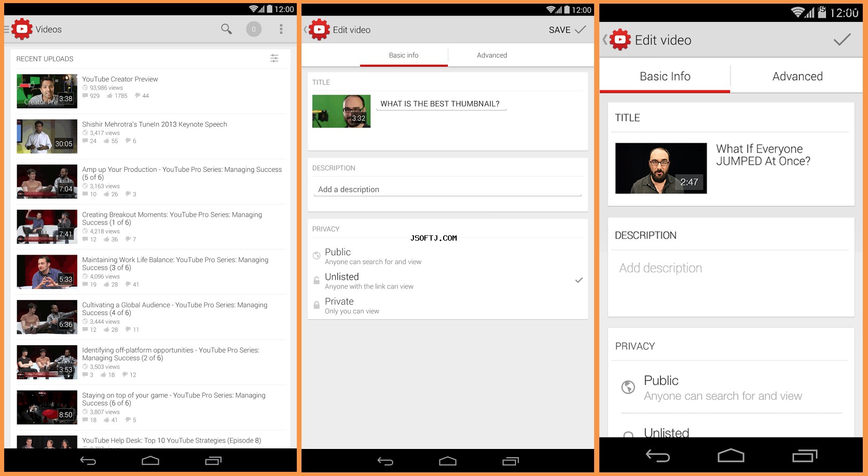Click the 'Add a description' field
This screenshot has height=476, width=868.
[447, 190]
